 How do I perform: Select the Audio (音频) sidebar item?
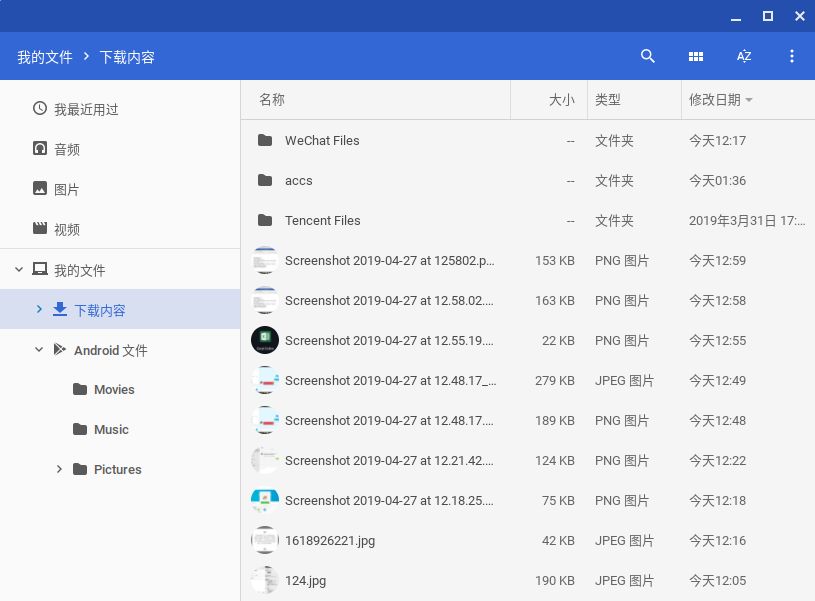(x=67, y=149)
